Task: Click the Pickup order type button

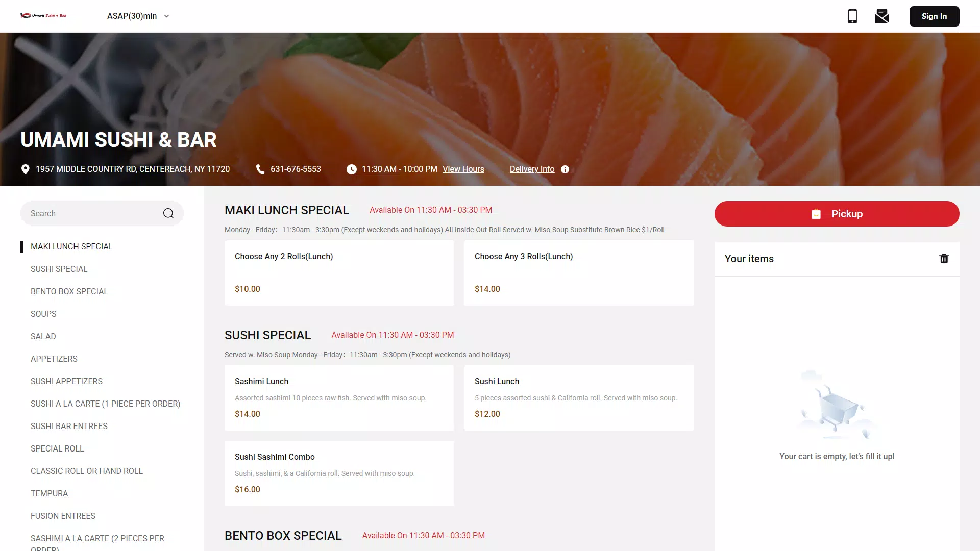Action: click(x=837, y=214)
